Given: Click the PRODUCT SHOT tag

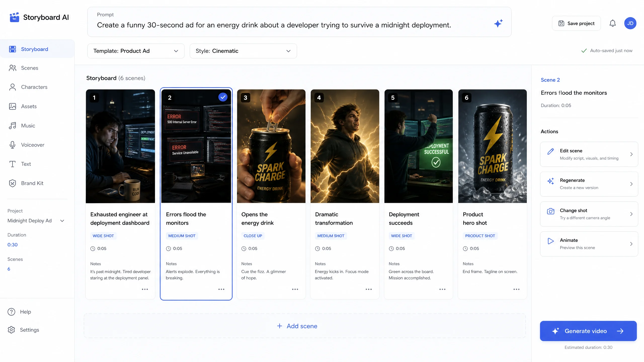Looking at the screenshot, I should coord(480,236).
